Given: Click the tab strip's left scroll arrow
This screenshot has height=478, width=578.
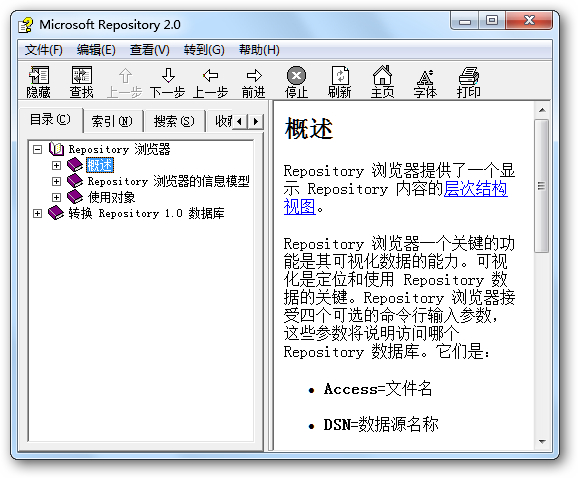Looking at the screenshot, I should (240, 121).
